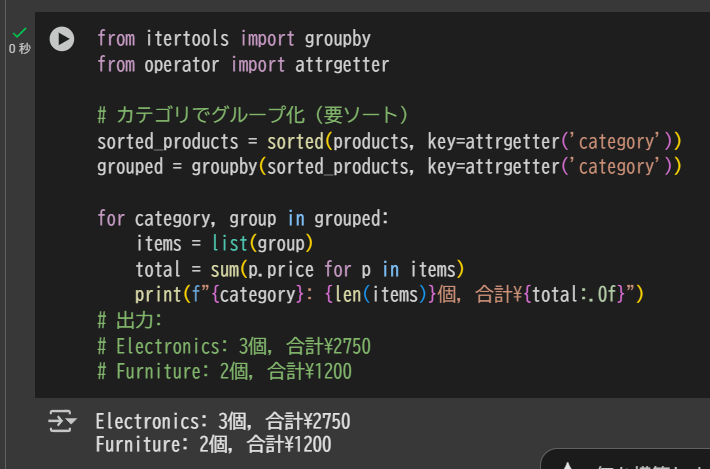
Task: Click the print f-string code line
Action: coord(389,295)
